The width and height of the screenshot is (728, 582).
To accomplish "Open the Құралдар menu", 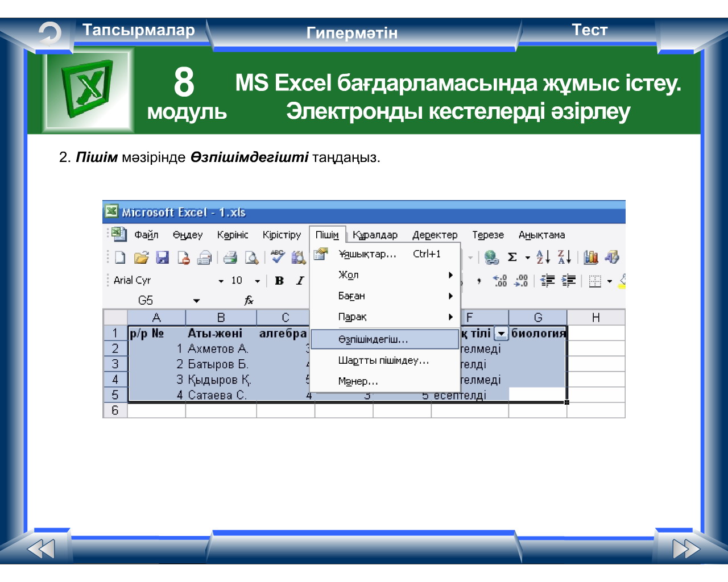I will coord(375,235).
